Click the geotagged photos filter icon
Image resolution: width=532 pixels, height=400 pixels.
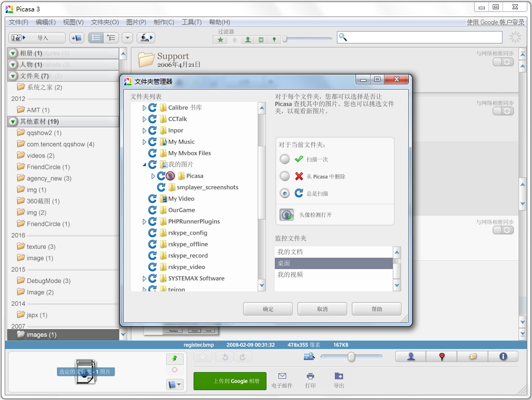274,39
